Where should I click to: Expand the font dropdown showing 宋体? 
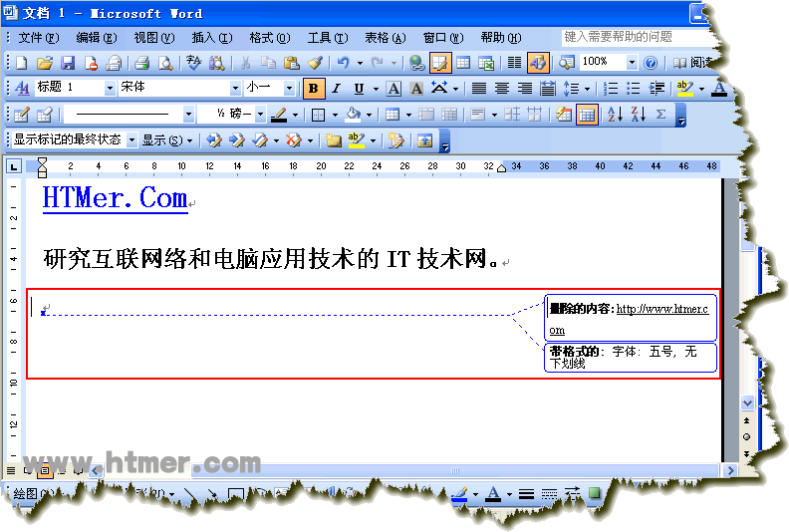click(x=235, y=89)
